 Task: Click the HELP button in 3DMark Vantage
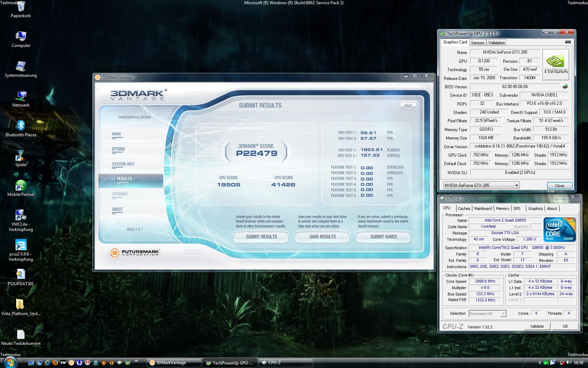coord(408,105)
